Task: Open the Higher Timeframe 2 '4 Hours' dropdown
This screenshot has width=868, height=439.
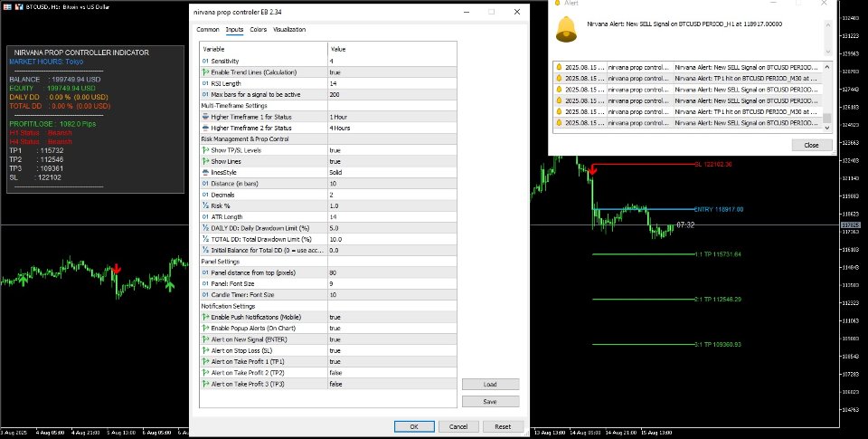Action: click(392, 128)
